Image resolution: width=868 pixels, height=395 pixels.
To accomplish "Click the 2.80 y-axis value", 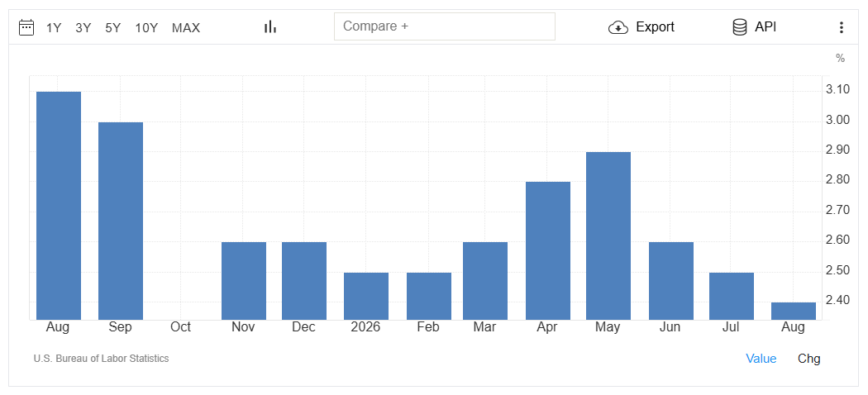I will pyautogui.click(x=838, y=180).
